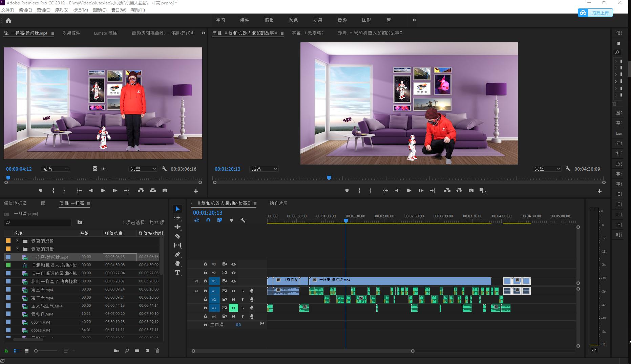Select the Razor tool in the toolbar
Image resolution: width=631 pixels, height=364 pixels.
[x=177, y=236]
